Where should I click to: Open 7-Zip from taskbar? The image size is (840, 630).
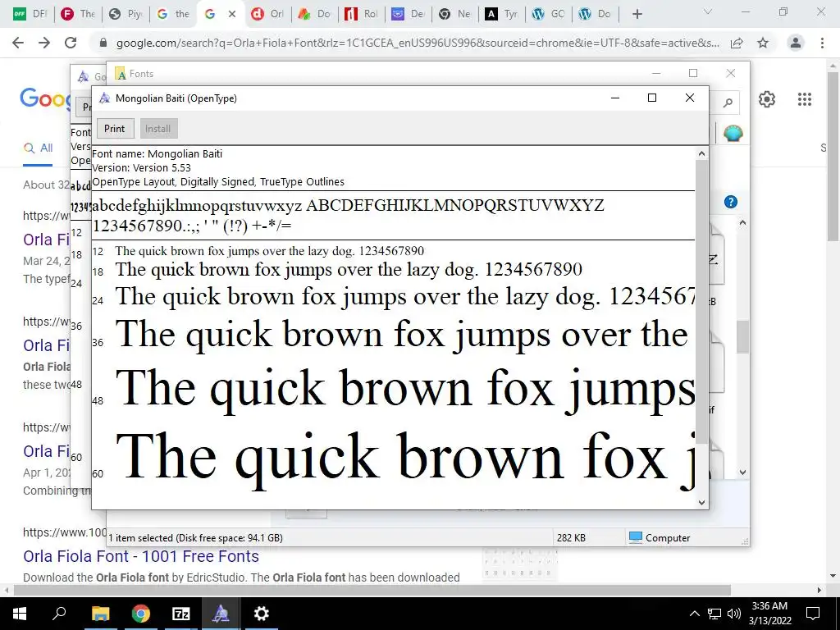(181, 614)
